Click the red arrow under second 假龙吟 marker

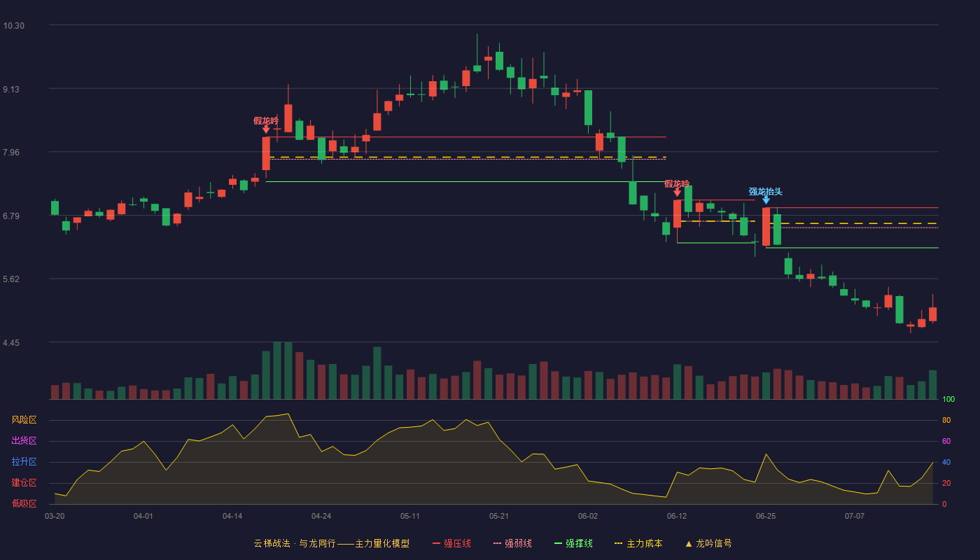(x=677, y=192)
